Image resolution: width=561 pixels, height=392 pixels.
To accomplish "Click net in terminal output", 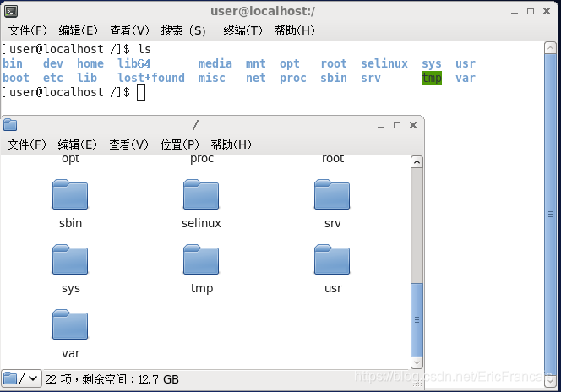I will point(256,78).
